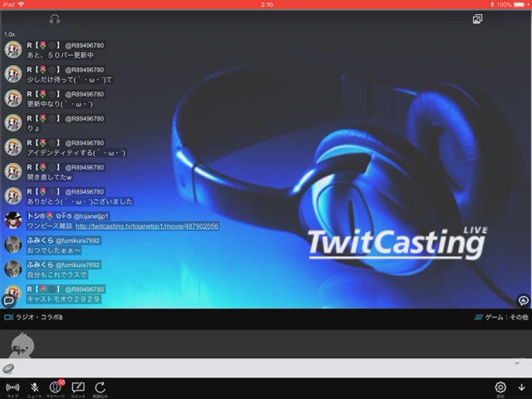The height and width of the screenshot is (399, 532).
Task: Tap the iPad battery indicator
Action: click(520, 4)
